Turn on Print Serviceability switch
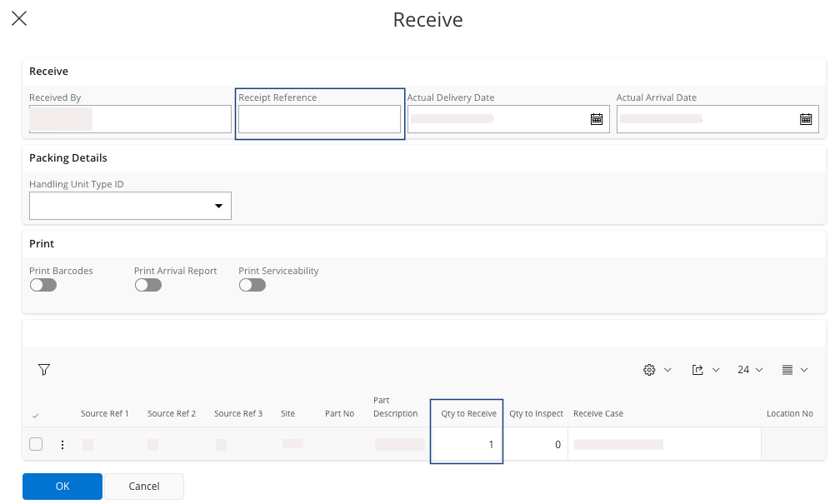 coord(252,285)
